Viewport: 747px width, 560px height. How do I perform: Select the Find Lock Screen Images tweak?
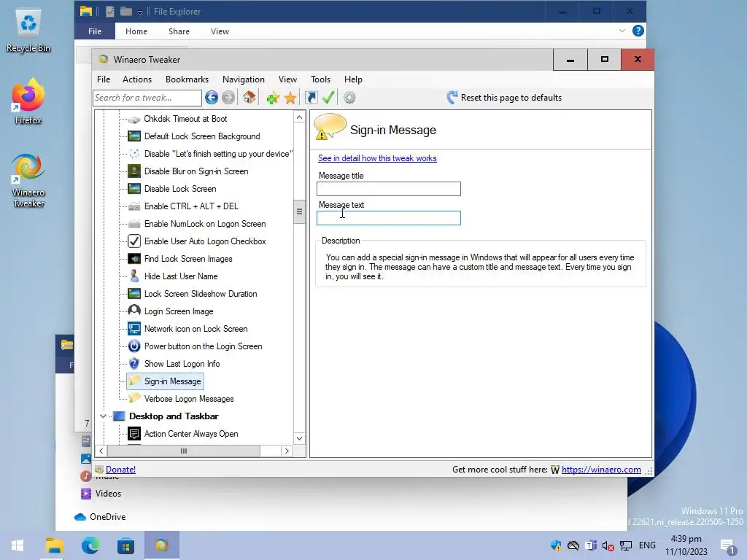click(188, 259)
